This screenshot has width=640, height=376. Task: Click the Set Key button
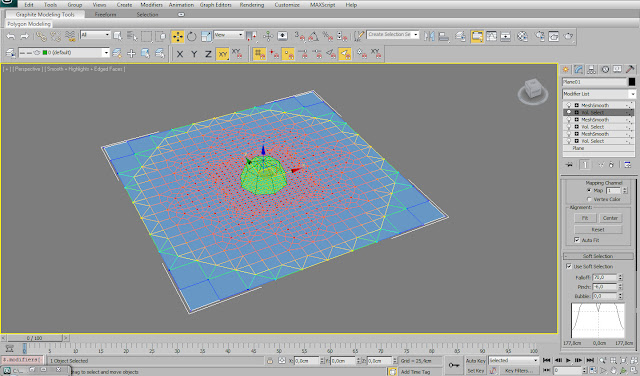pyautogui.click(x=476, y=371)
